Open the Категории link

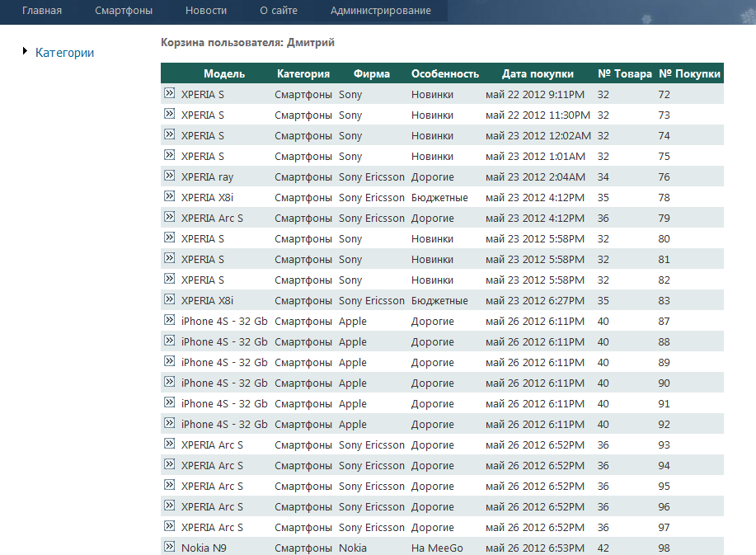pos(64,53)
